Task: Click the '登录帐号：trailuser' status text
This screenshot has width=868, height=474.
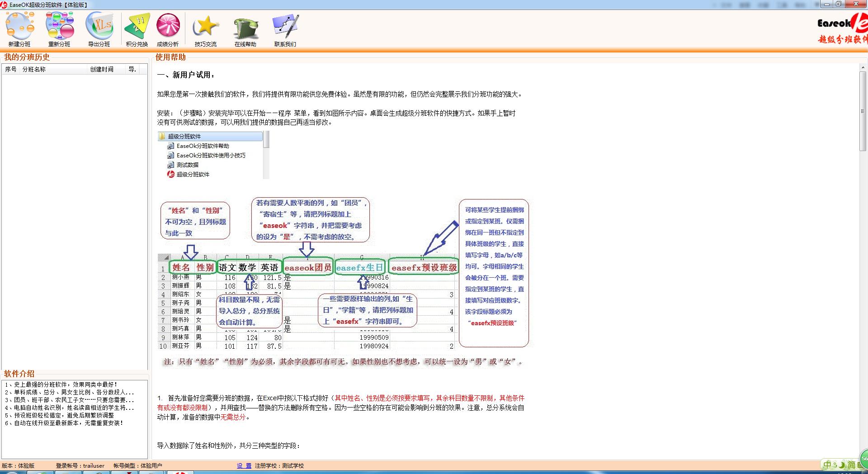Action: point(80,465)
